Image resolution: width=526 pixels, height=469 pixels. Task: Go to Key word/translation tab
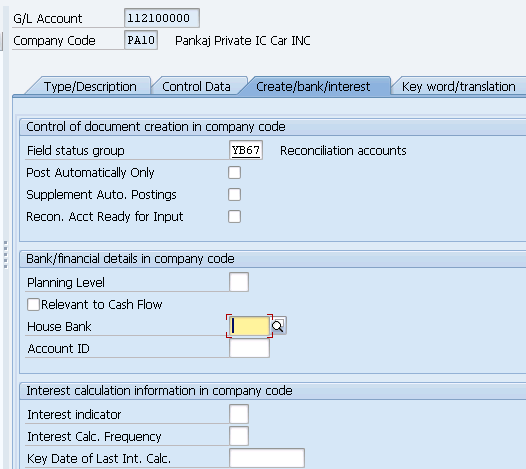coord(458,87)
